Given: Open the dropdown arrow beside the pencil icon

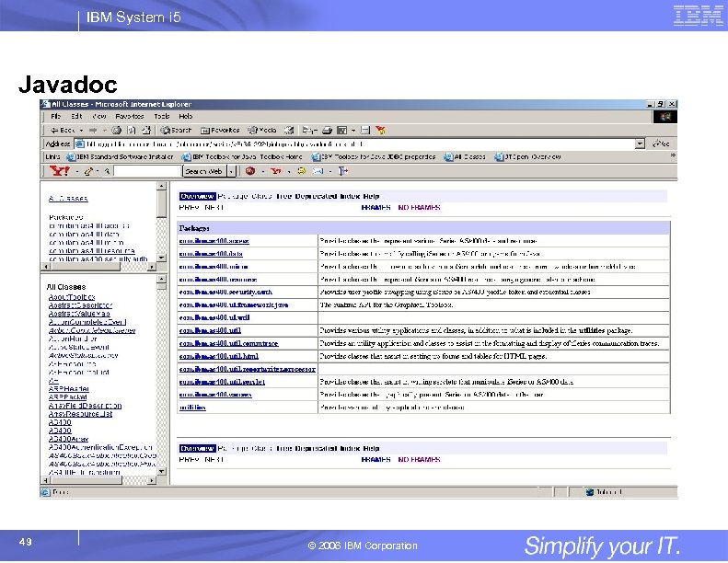Looking at the screenshot, I should [98, 172].
